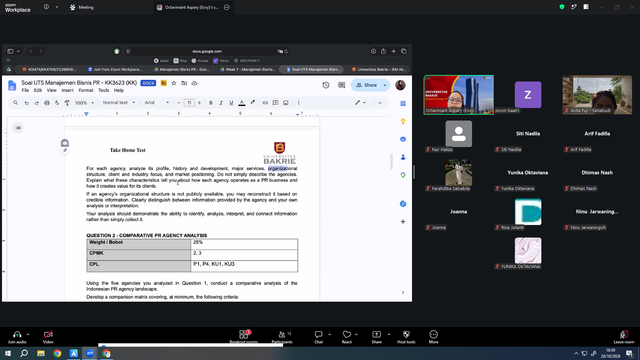The width and height of the screenshot is (640, 360).
Task: Open the Google Keep sidebar icon
Action: click(403, 121)
